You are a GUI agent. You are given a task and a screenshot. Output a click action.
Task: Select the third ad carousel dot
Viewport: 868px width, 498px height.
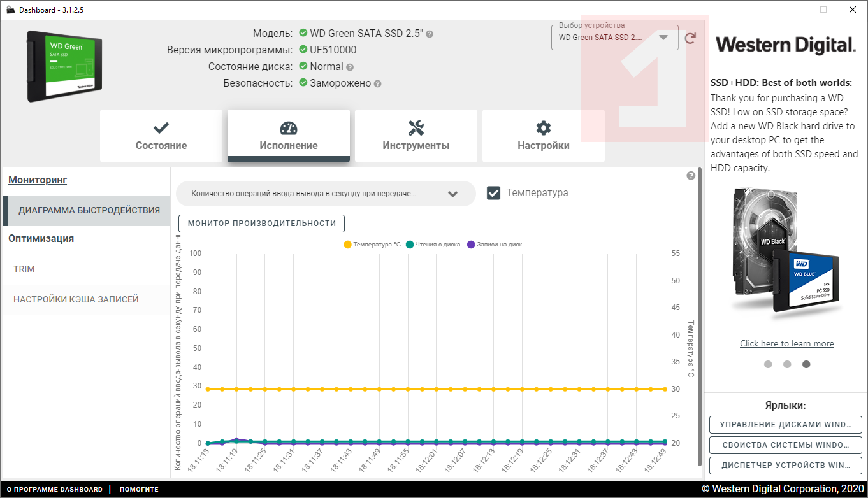[806, 364]
